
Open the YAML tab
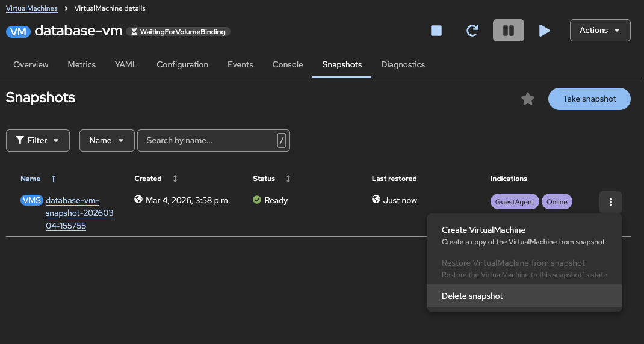point(126,64)
